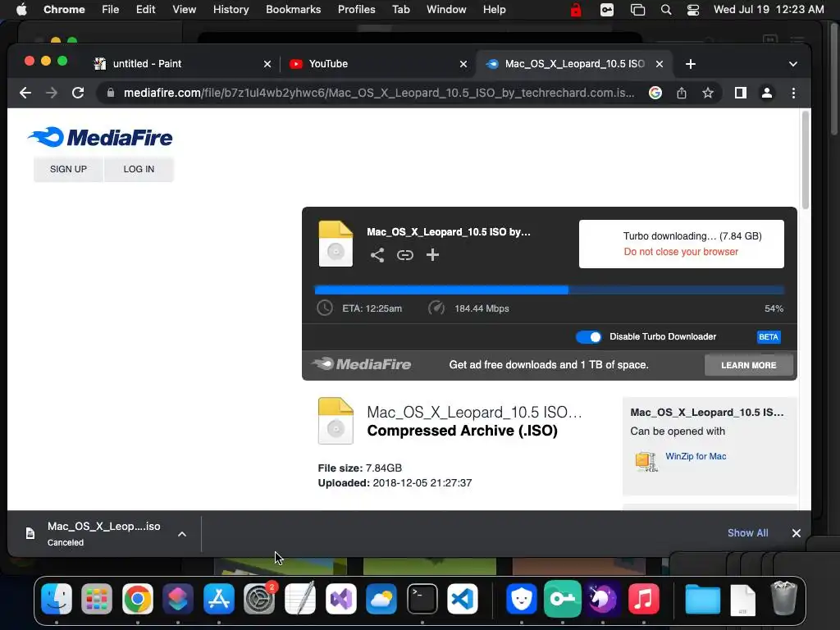Open the Profiles menu

(x=356, y=10)
